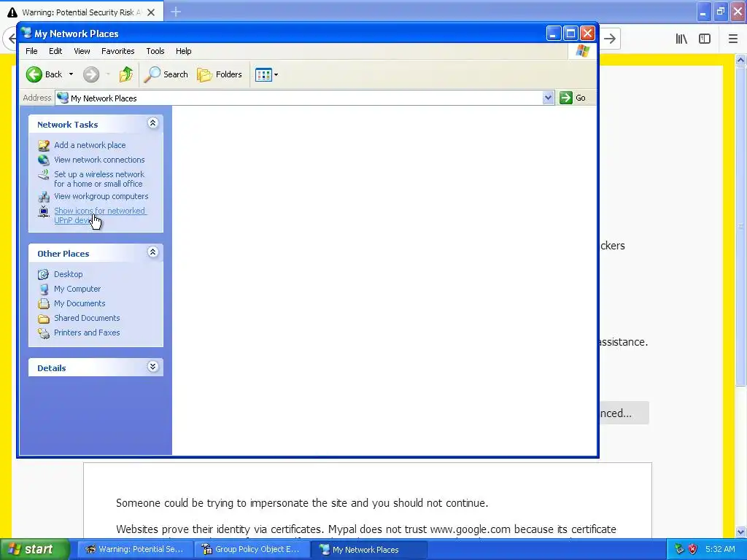The height and width of the screenshot is (560, 747).
Task: Click the network connection tray icon
Action: [x=679, y=550]
